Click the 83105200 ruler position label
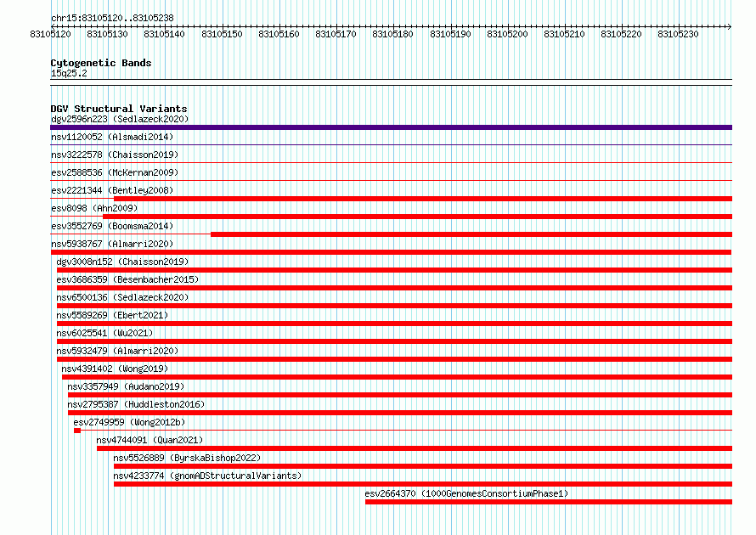The image size is (756, 535). point(507,34)
